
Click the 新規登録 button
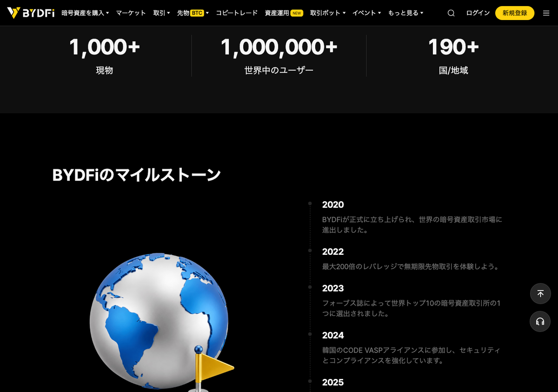(x=515, y=13)
